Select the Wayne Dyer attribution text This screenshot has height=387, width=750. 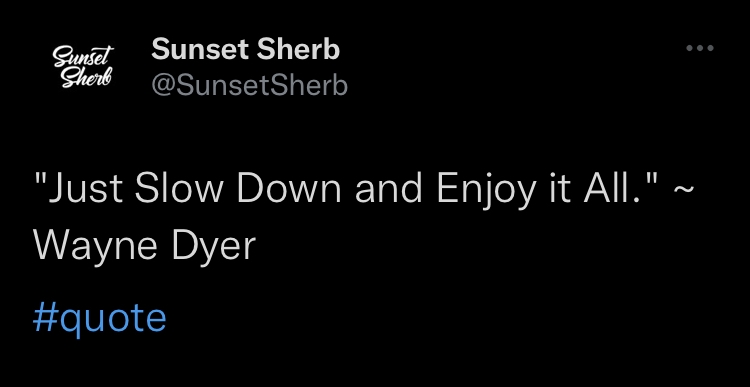(x=145, y=248)
